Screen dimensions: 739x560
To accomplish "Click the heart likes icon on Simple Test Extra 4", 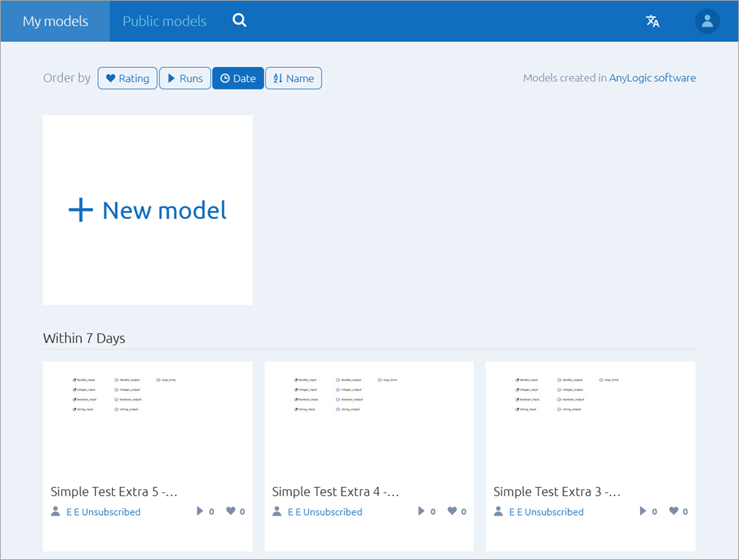I will point(451,511).
